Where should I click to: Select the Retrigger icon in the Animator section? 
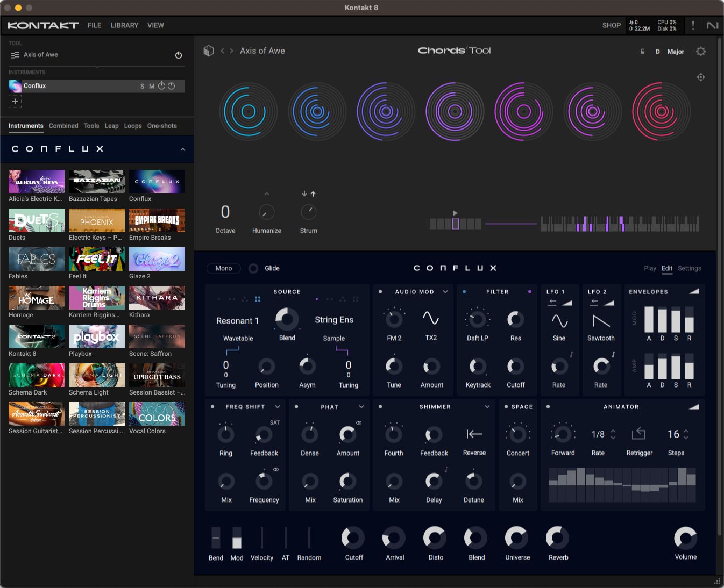point(638,433)
